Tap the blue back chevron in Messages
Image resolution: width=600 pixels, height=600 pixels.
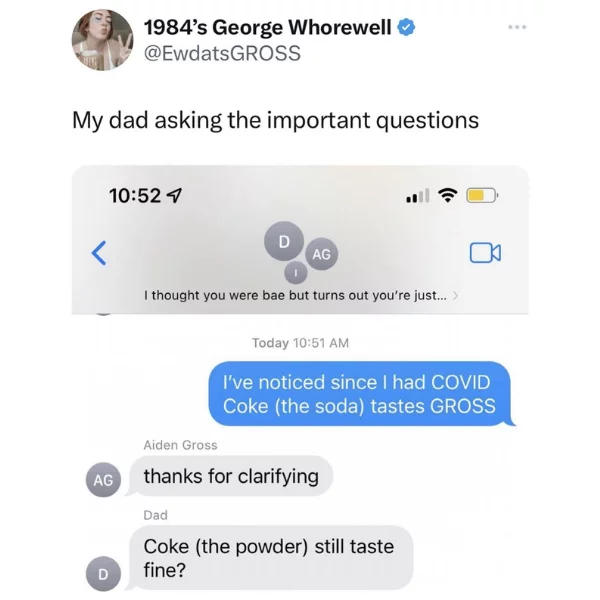point(99,253)
